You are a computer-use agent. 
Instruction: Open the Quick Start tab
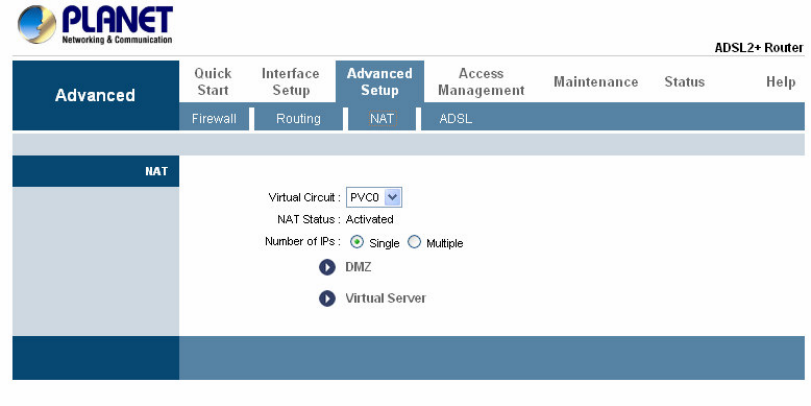click(212, 82)
